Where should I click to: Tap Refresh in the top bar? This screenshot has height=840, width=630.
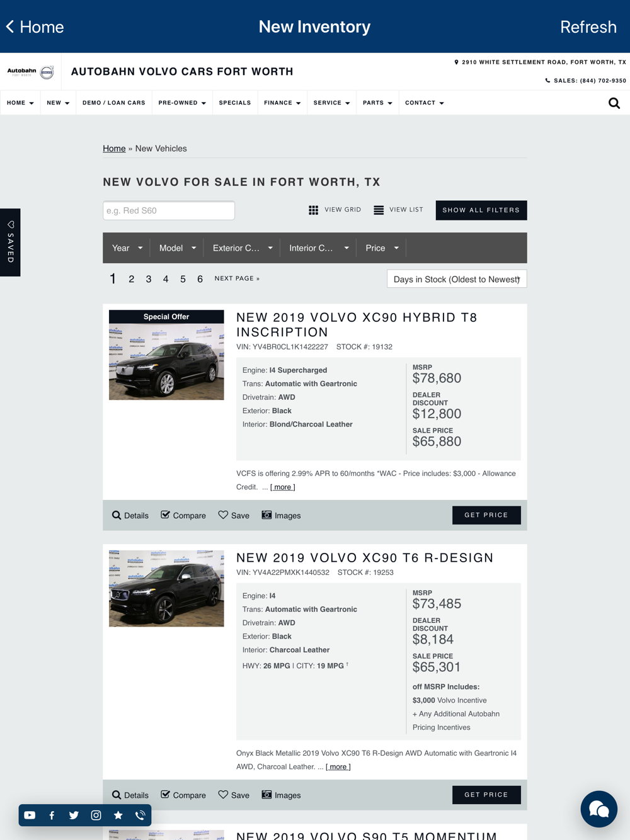click(588, 26)
